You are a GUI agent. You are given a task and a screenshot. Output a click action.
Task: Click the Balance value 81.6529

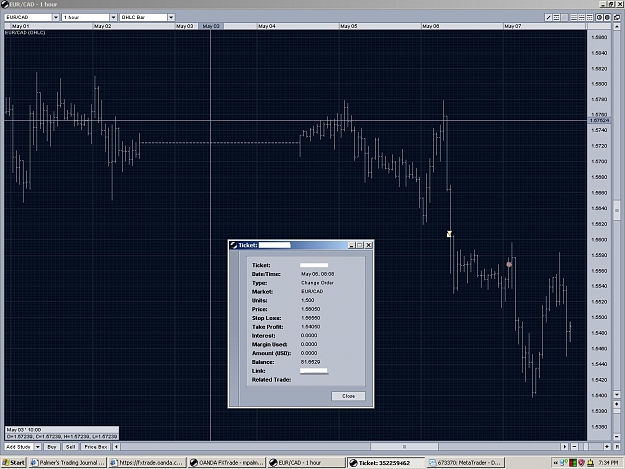[x=311, y=362]
